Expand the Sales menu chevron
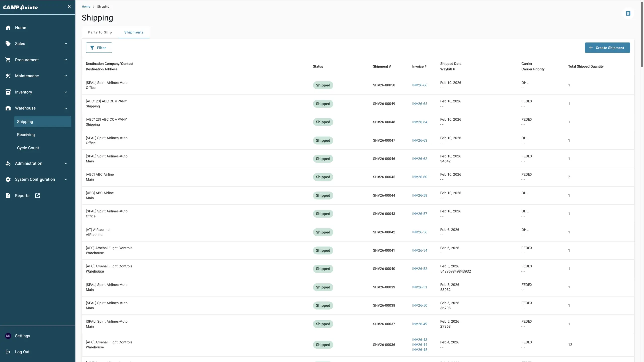This screenshot has height=362, width=644. [x=66, y=44]
